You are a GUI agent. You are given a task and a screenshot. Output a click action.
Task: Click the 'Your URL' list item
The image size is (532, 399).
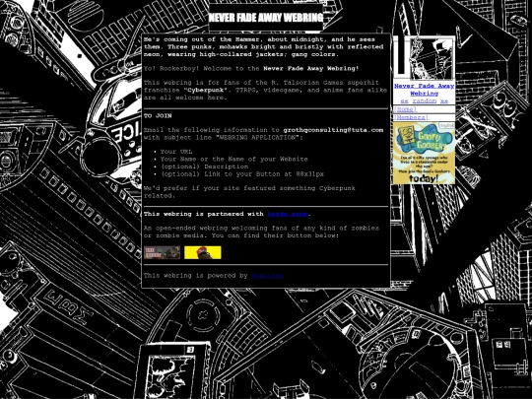(x=176, y=152)
